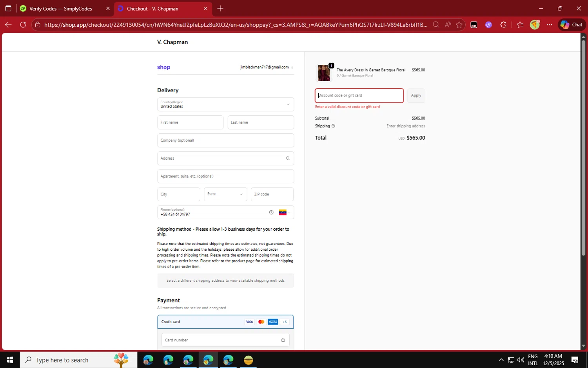The height and width of the screenshot is (368, 588).
Task: Open the yellow round taskbar app icon
Action: coord(248,360)
